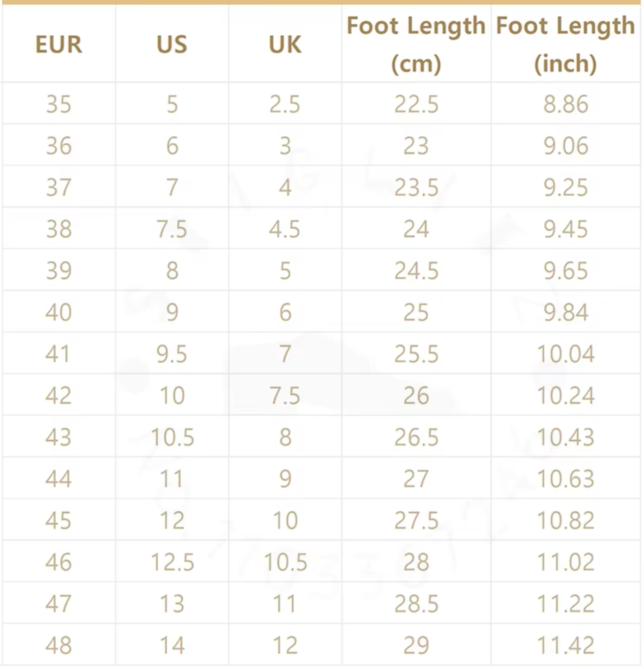Screen dimensions: 644x669
Task: Click US size 12.5 cell
Action: point(172,562)
